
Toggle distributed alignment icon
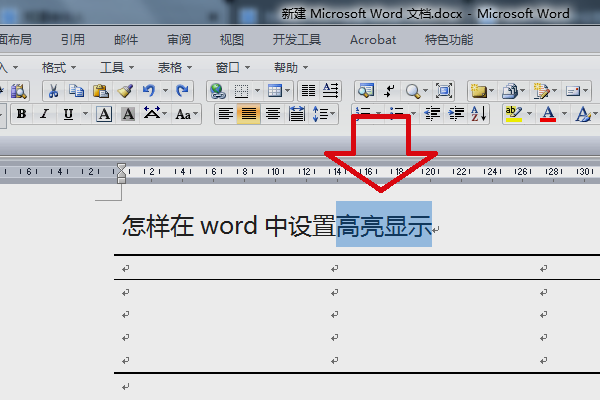297,114
